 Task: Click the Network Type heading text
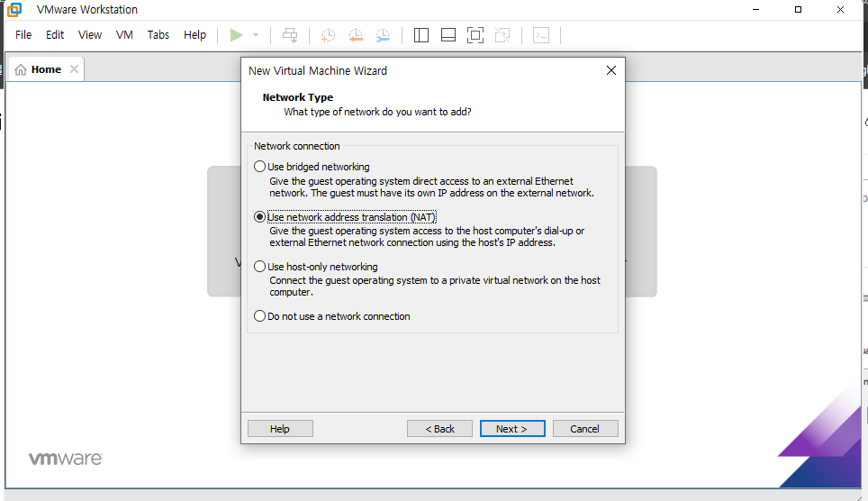tap(298, 97)
